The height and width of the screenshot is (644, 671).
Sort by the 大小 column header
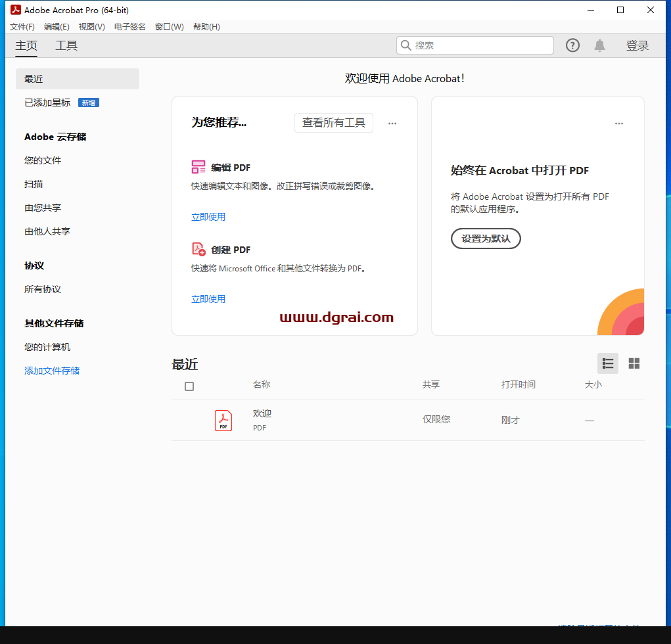click(x=593, y=384)
